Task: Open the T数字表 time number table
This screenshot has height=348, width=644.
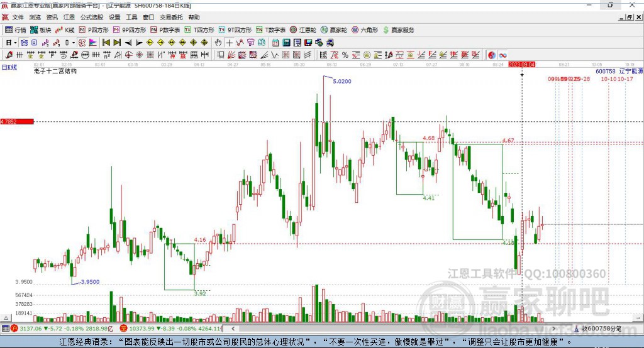Action: pyautogui.click(x=270, y=30)
